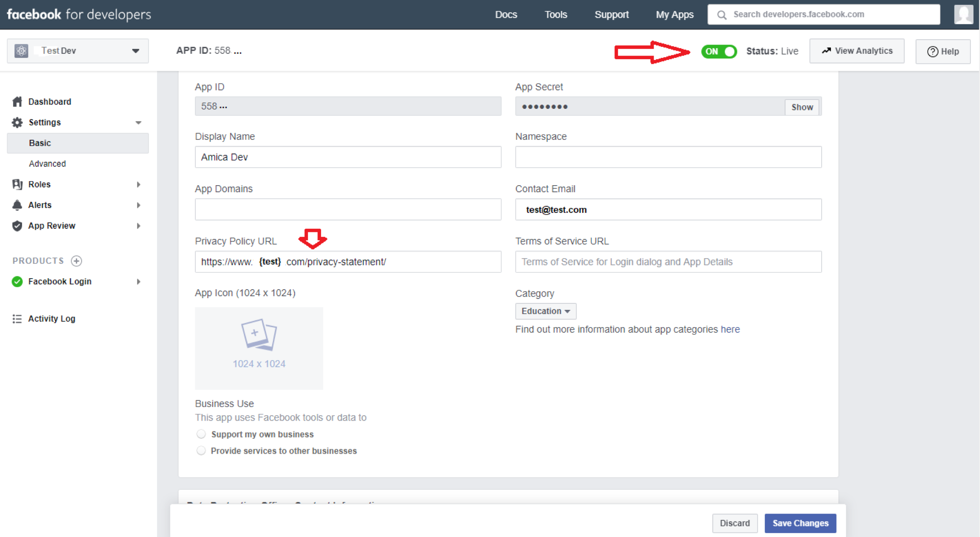Image resolution: width=980 pixels, height=537 pixels.
Task: Click the Dashboard house icon
Action: point(17,102)
